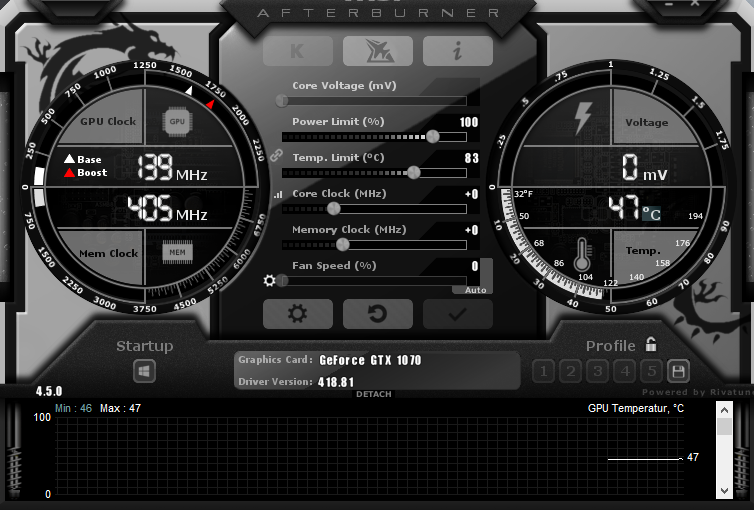Toggle the power and temp limit link
The width and height of the screenshot is (754, 510).
(277, 155)
